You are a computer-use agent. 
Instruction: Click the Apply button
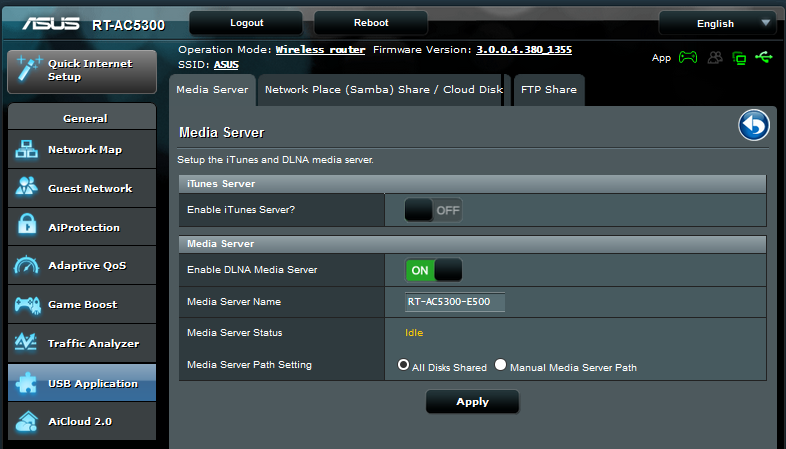(x=472, y=402)
